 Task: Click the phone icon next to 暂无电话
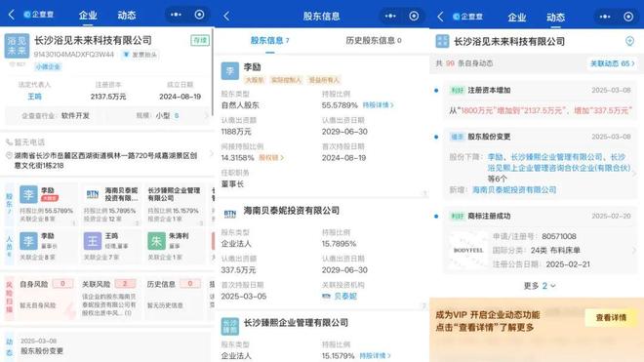point(9,142)
